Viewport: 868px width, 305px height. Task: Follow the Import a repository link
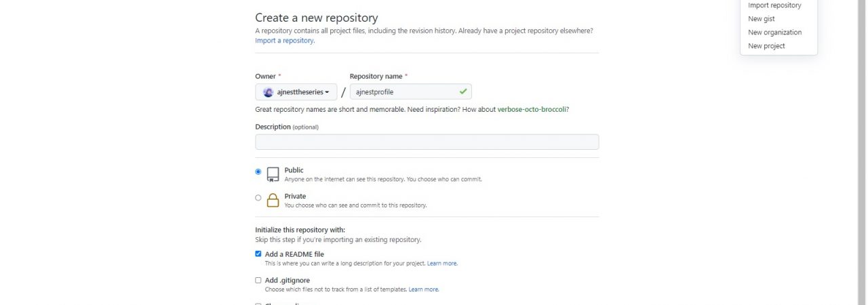coord(284,41)
